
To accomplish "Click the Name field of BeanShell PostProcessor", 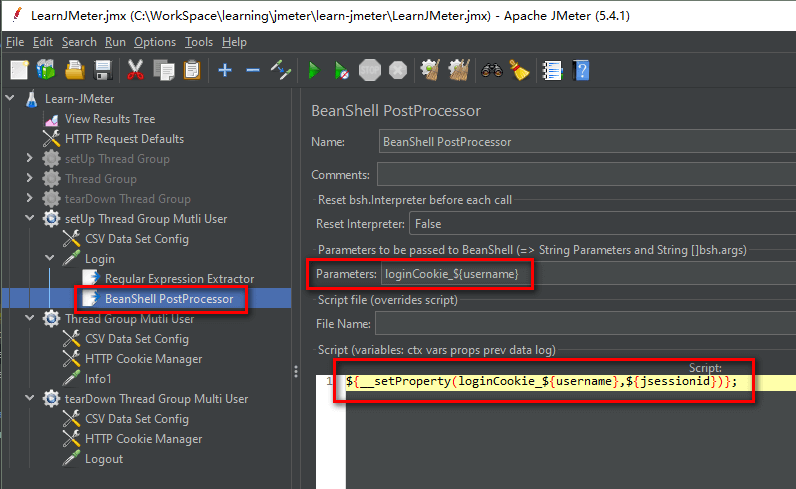I will click(587, 142).
